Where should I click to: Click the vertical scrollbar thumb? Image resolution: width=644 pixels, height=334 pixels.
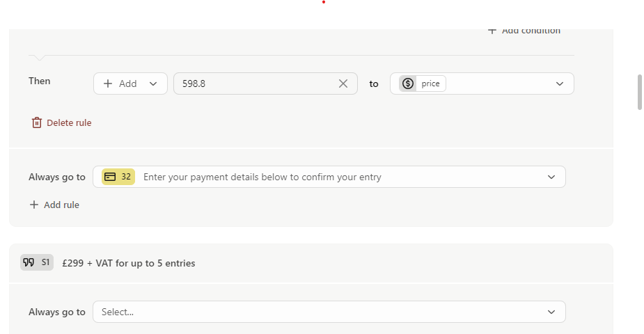coord(640,93)
